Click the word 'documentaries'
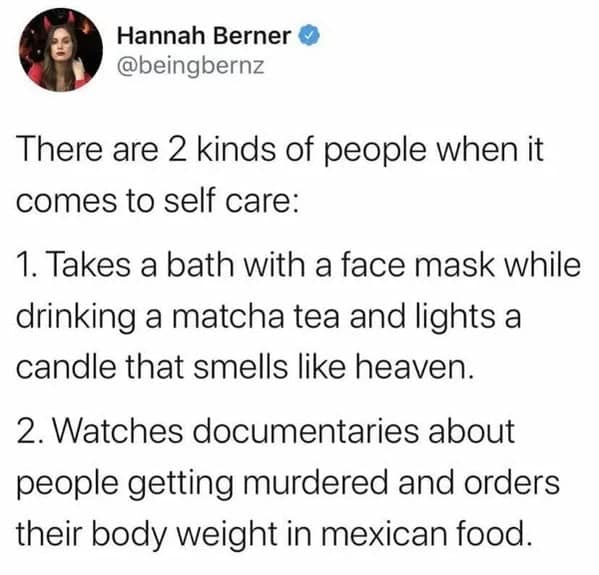 tap(306, 431)
